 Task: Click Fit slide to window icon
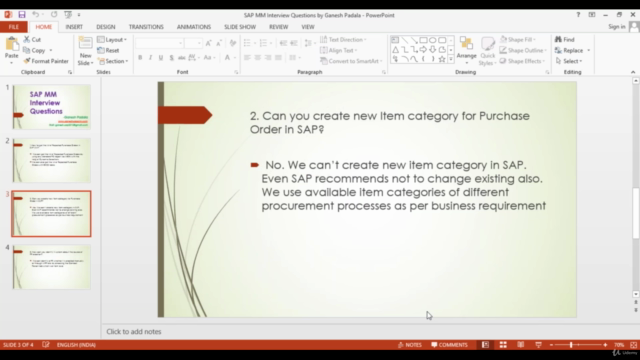633,345
